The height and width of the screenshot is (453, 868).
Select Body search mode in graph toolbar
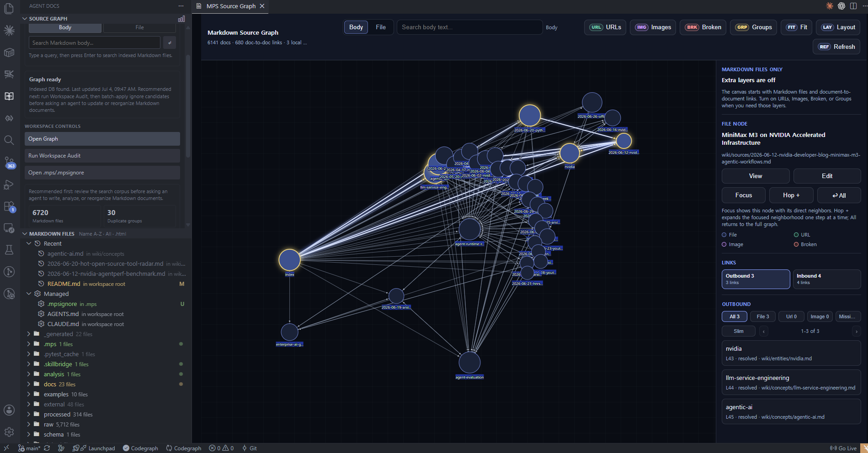click(x=356, y=27)
